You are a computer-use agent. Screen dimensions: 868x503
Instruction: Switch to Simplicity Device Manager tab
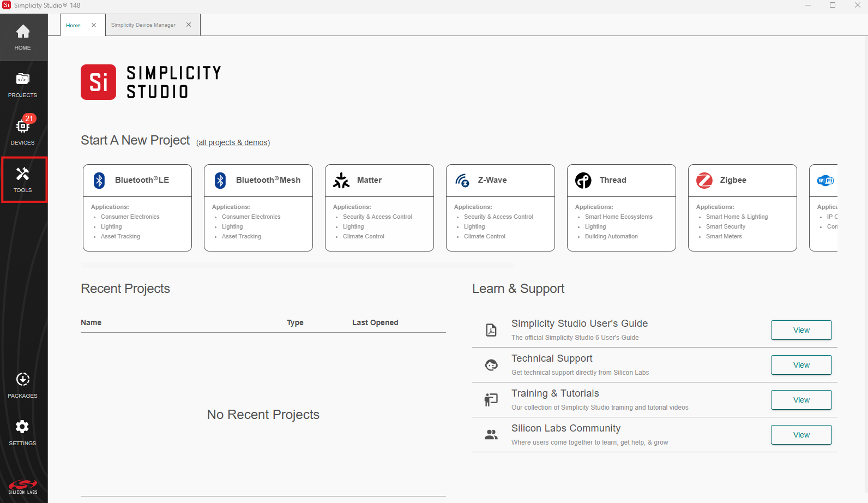pyautogui.click(x=143, y=25)
